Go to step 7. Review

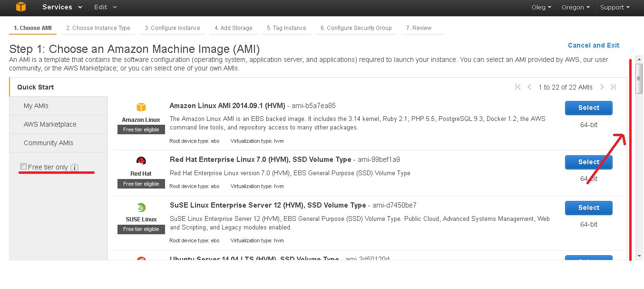pos(422,28)
